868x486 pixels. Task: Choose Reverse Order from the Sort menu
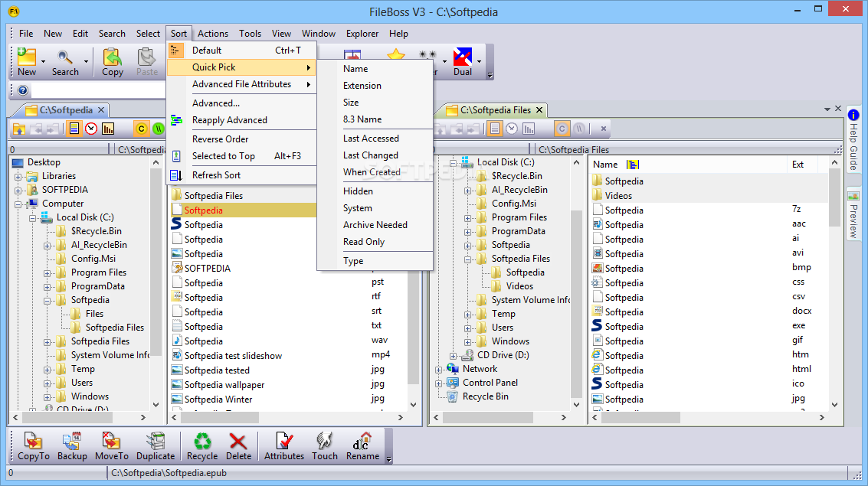click(242, 139)
